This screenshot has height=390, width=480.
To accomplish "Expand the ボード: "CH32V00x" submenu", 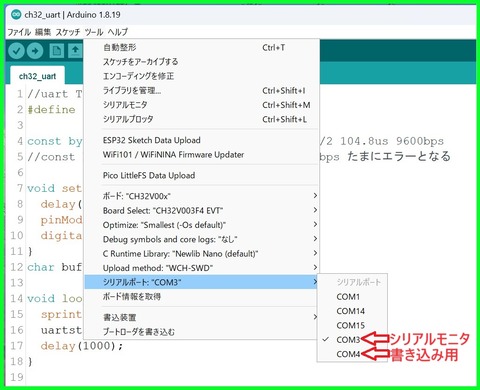I will (201, 196).
